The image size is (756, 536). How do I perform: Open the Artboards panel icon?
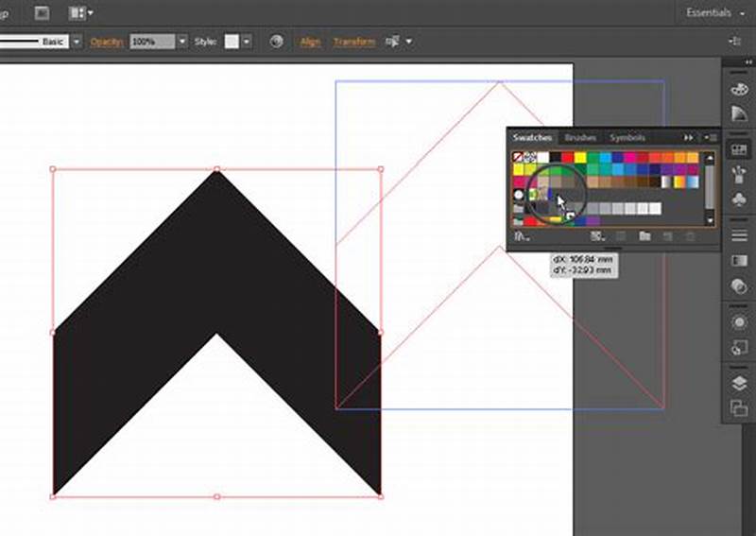739,408
